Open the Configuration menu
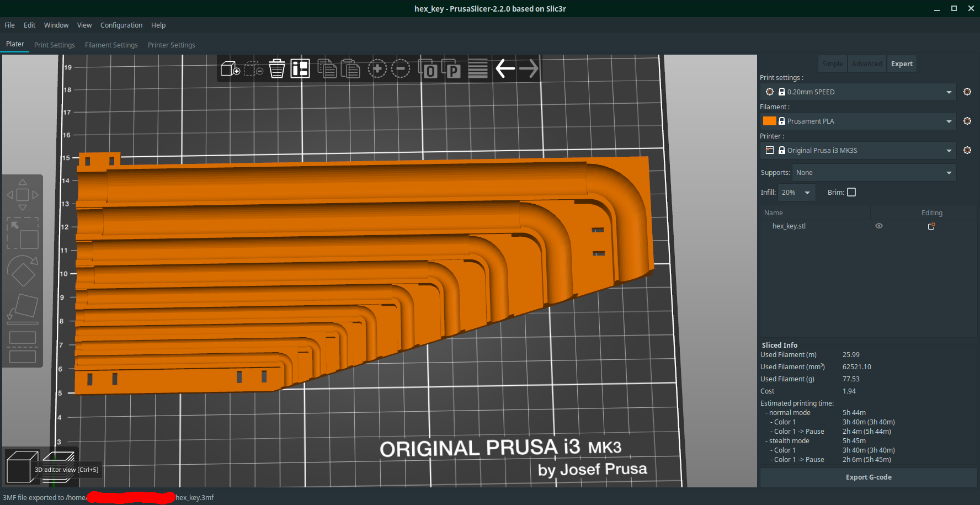Image resolution: width=980 pixels, height=505 pixels. pos(121,25)
